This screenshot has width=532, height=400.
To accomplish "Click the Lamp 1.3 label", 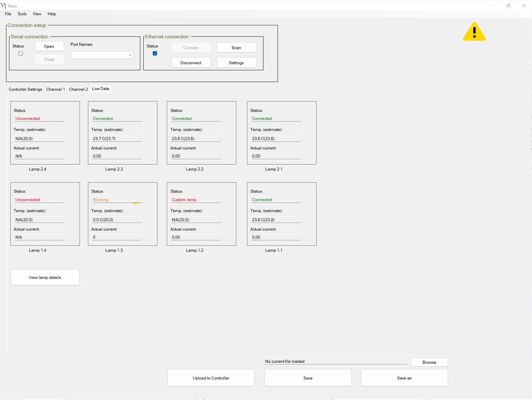I will (114, 250).
